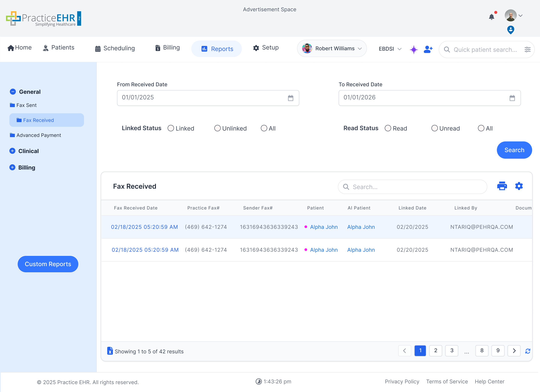The width and height of the screenshot is (540, 392).
Task: Expand the Clinical reports section
Action: (x=12, y=151)
